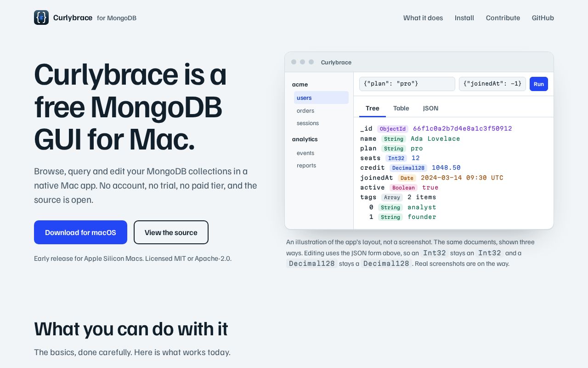Click the String badge beside plan
588x368 pixels.
[394, 149]
